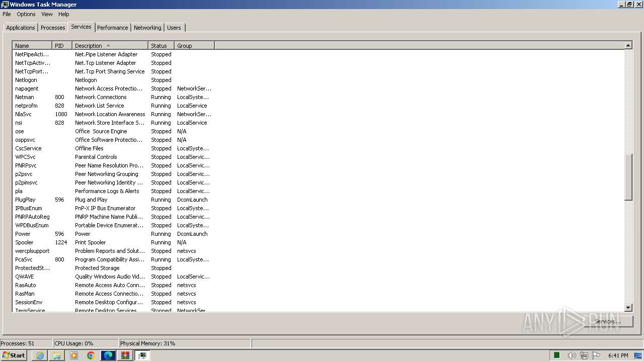644x362 pixels.
Task: Switch to the Processes tab
Action: coord(53,28)
